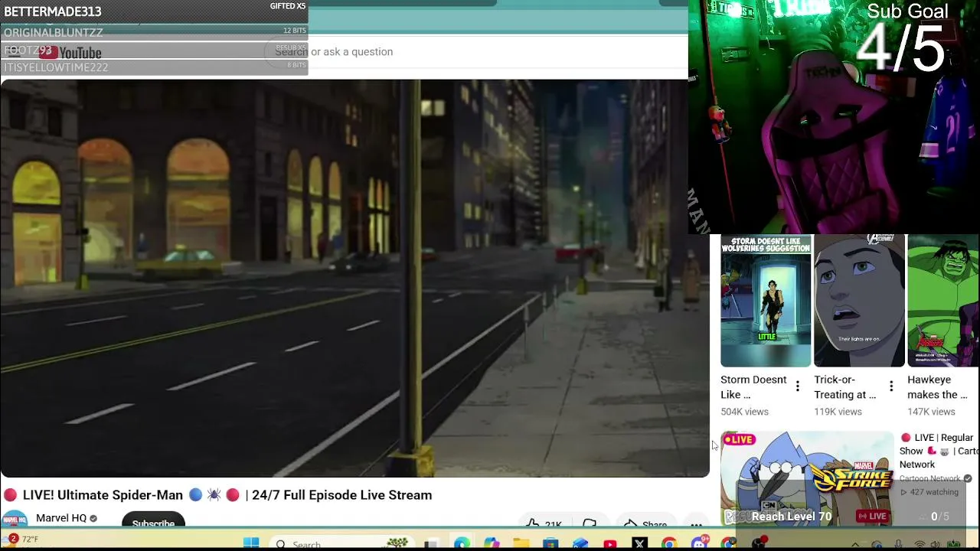Click '119K views' under Trick-or-Treating short
980x551 pixels.
838,412
